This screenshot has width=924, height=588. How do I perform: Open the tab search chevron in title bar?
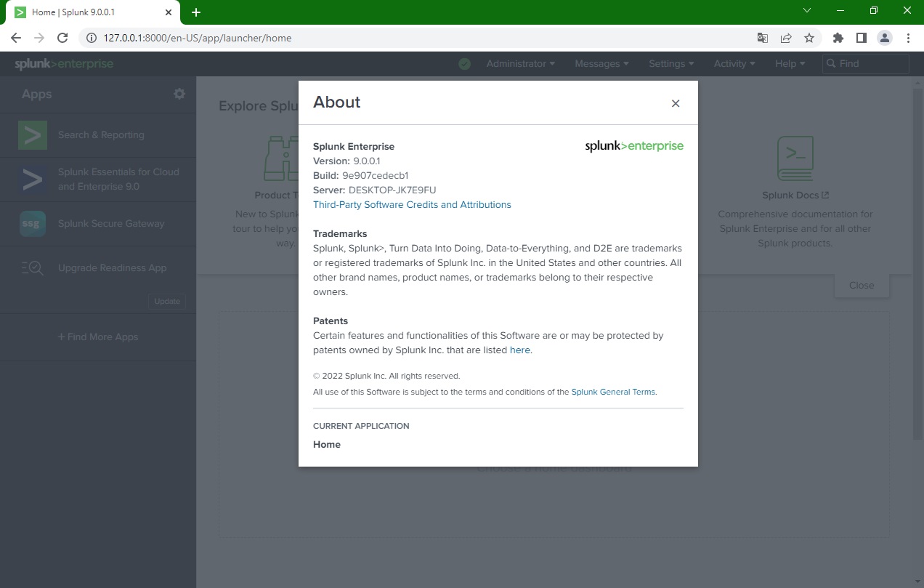coord(807,11)
